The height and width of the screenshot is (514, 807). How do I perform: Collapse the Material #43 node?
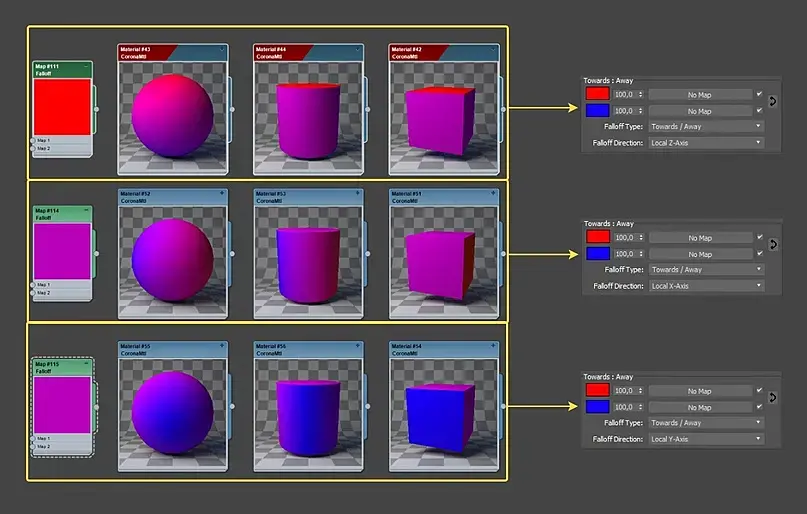(222, 49)
